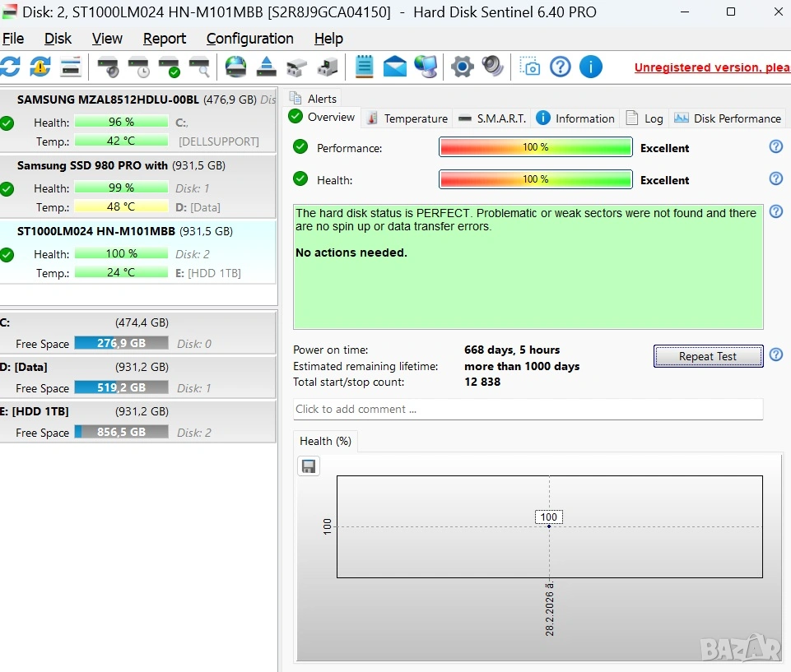Image resolution: width=791 pixels, height=672 pixels.
Task: Switch to the S.M.A.R.T. tab
Action: [492, 118]
